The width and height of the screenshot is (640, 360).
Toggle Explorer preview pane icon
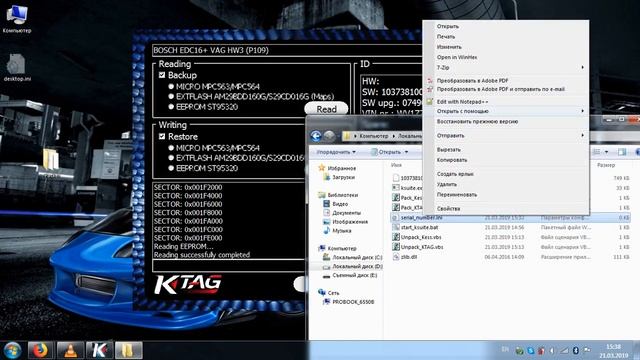pos(622,152)
